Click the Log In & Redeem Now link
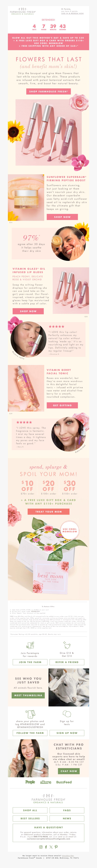The width and height of the screenshot is (97, 868). click(72, 13)
